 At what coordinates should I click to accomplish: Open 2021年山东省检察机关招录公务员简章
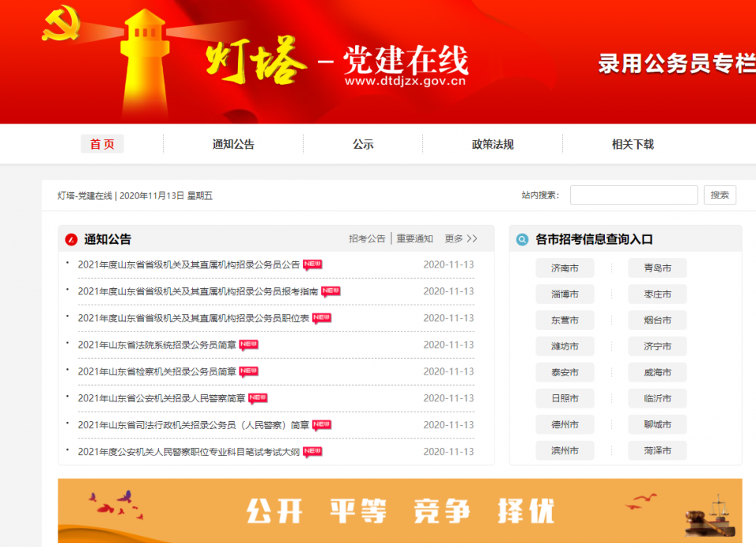tap(157, 371)
